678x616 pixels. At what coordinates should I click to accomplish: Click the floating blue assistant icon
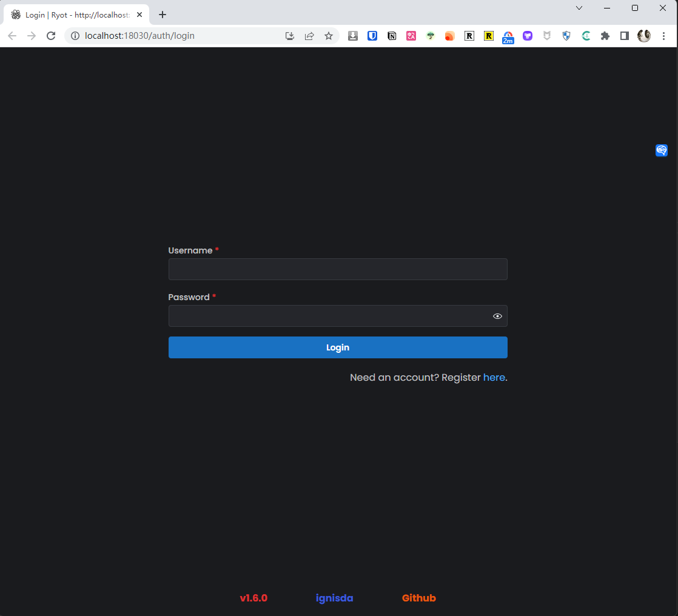(x=662, y=150)
